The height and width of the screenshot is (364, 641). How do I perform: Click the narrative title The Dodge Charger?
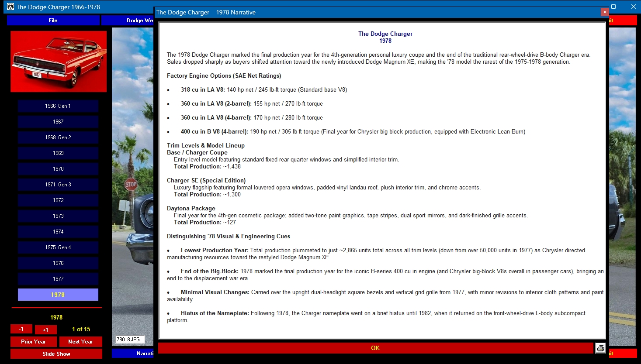tap(385, 34)
